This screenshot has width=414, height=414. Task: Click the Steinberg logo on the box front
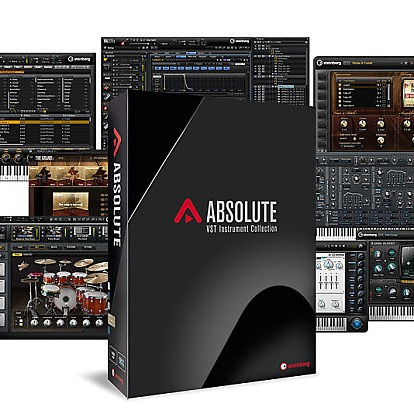coord(295,365)
